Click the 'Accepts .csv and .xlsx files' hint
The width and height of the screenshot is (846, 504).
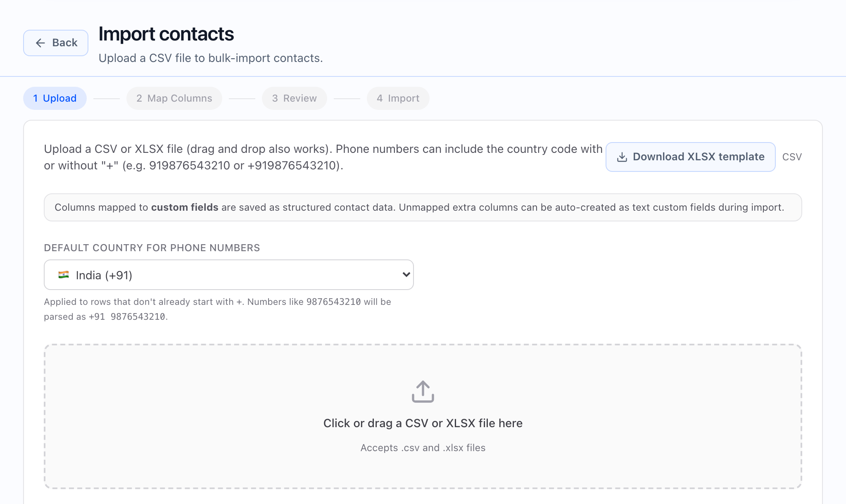click(x=423, y=448)
